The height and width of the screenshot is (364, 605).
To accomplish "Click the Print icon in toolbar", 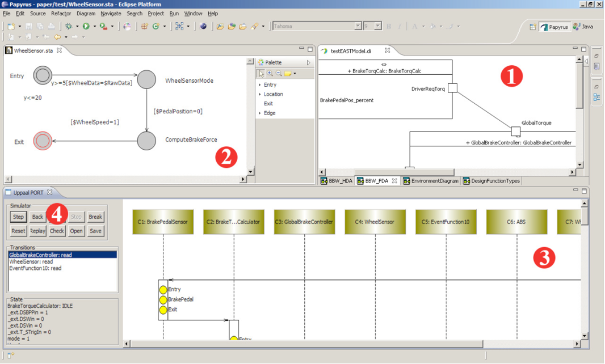I will click(x=51, y=26).
